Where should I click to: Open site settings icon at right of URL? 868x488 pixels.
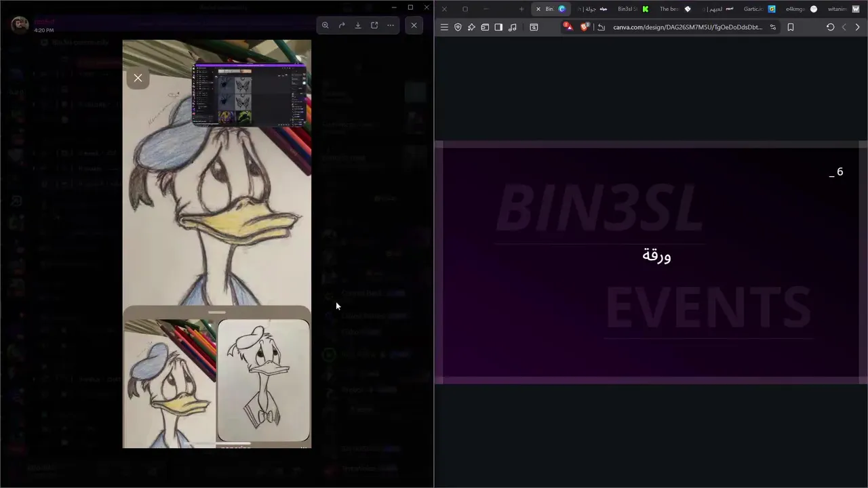(x=772, y=27)
